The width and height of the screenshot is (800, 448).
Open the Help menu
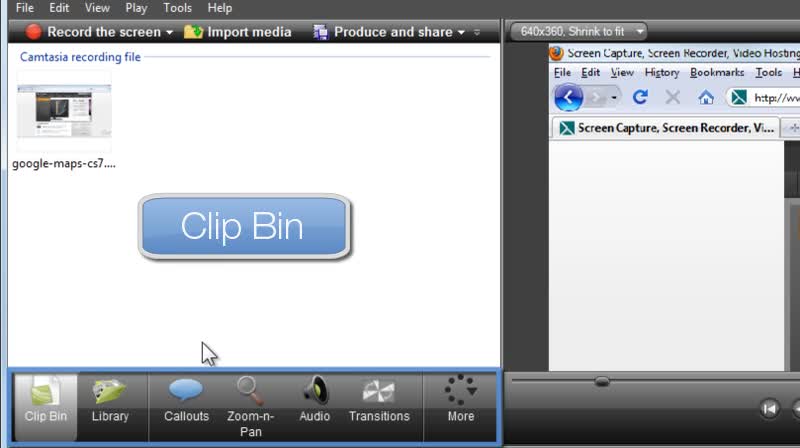[x=219, y=8]
